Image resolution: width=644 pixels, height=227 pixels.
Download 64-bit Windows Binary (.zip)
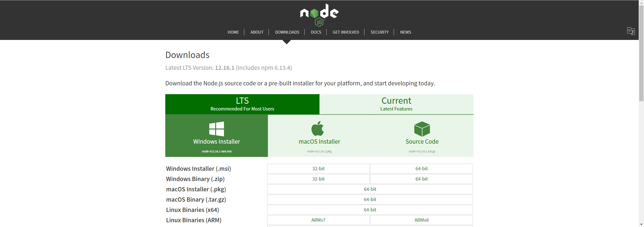pyautogui.click(x=422, y=179)
